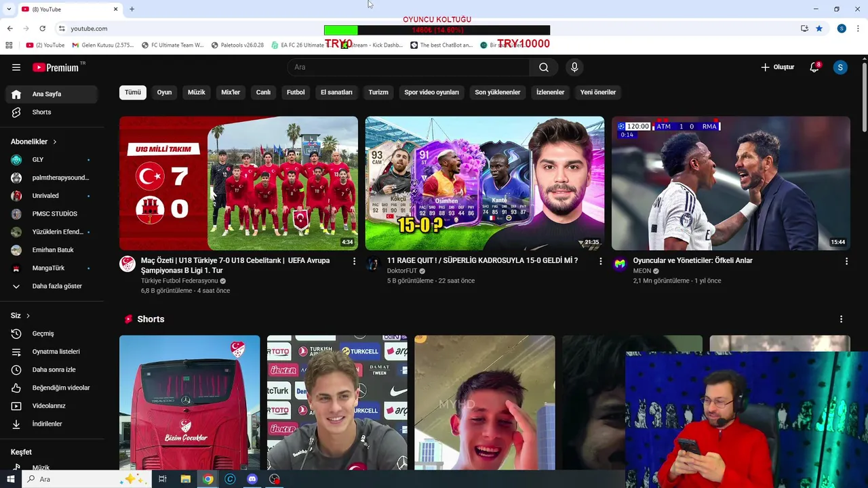Open DoktorFUT channel name link
This screenshot has height=488, width=868.
(x=401, y=270)
